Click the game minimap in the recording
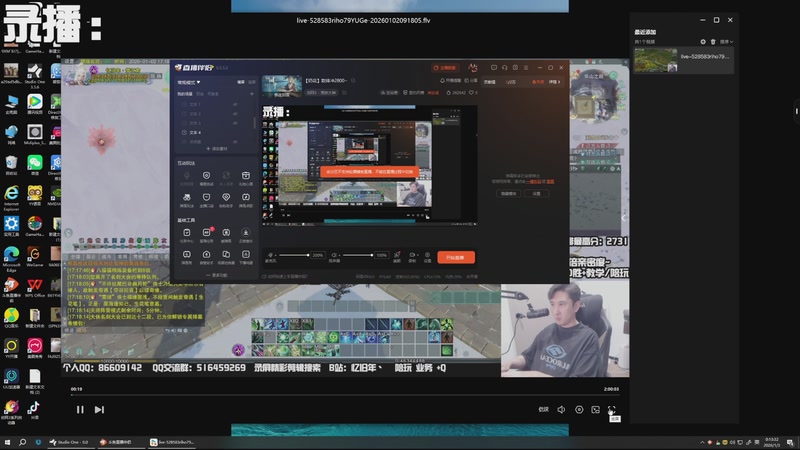The height and width of the screenshot is (450, 800). coord(592,99)
